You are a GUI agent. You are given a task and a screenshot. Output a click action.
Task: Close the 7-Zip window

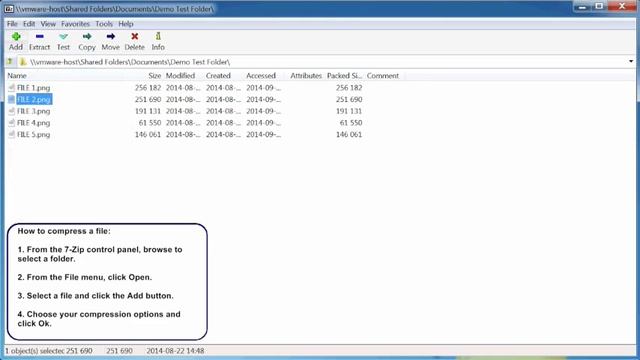coord(622,7)
